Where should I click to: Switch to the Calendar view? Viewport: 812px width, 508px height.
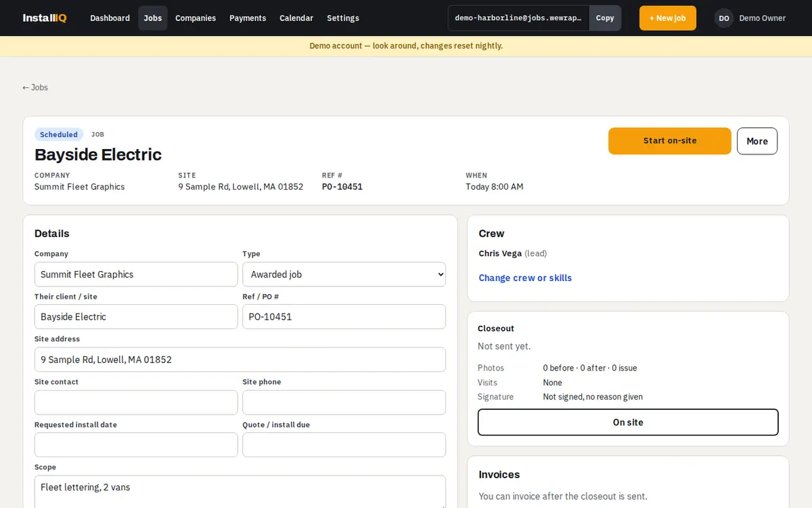coord(296,18)
